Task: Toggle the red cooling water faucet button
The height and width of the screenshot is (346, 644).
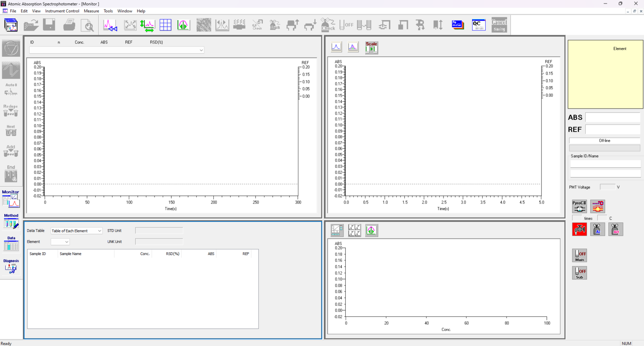Action: [579, 229]
